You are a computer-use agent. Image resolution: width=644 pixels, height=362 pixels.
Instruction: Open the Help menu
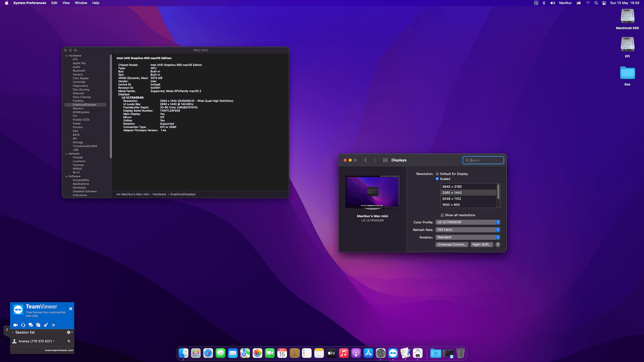pos(96,3)
